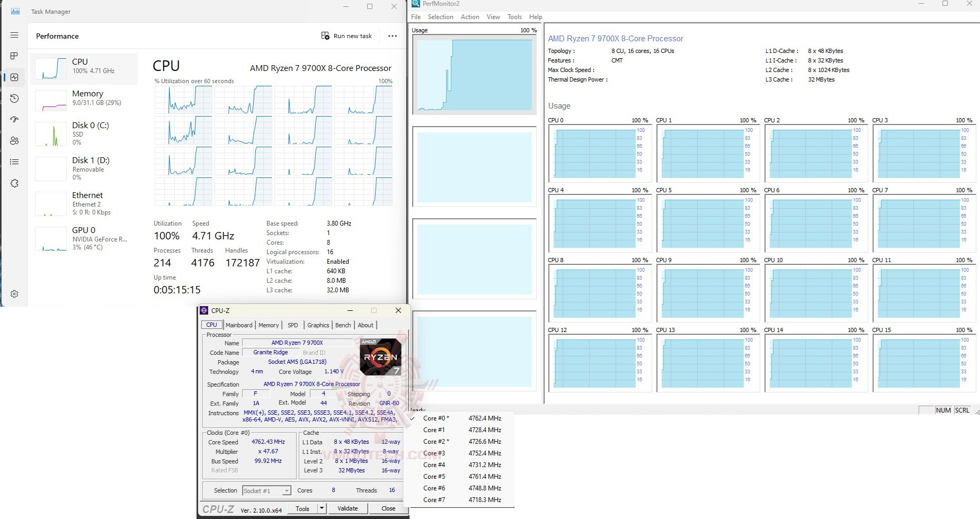
Task: Switch to the CPU tab in CPU-Z
Action: pos(211,325)
